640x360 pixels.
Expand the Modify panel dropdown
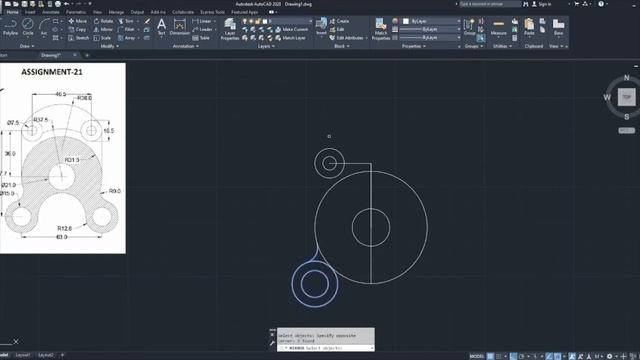coord(109,46)
